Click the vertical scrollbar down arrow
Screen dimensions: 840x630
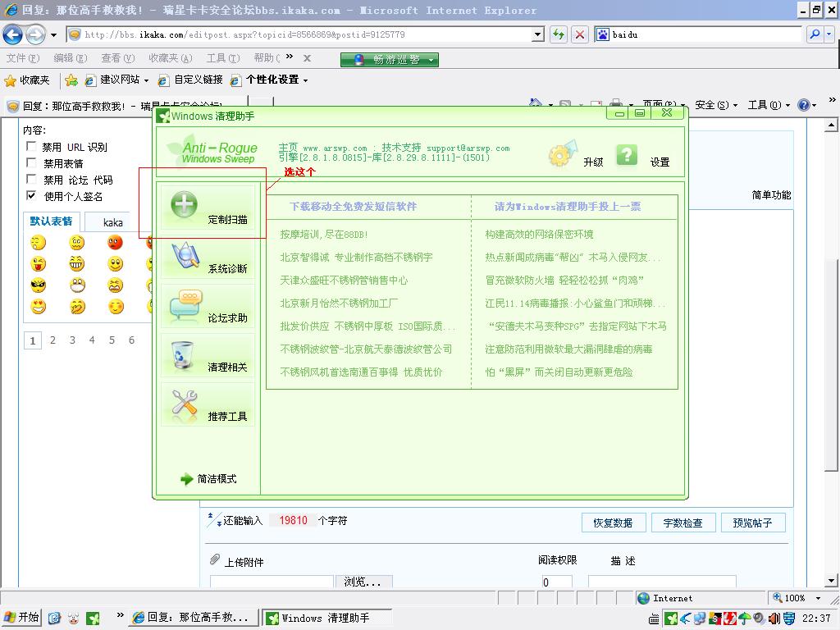point(831,580)
